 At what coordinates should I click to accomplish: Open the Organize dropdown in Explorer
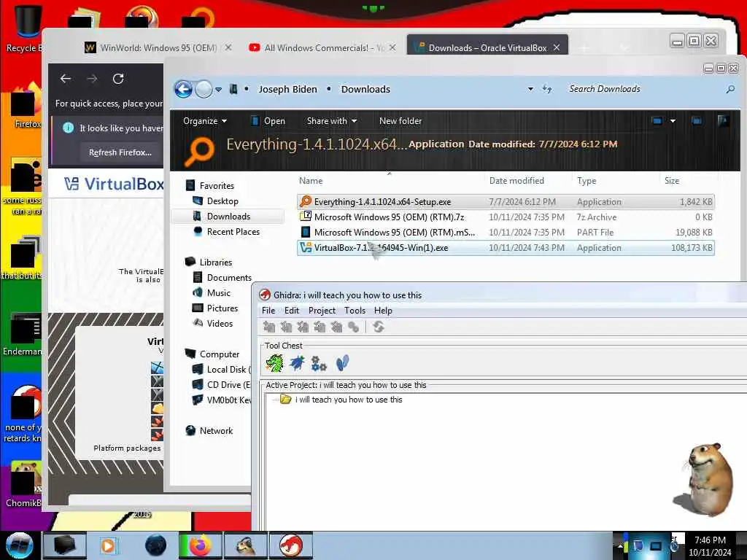pyautogui.click(x=205, y=121)
